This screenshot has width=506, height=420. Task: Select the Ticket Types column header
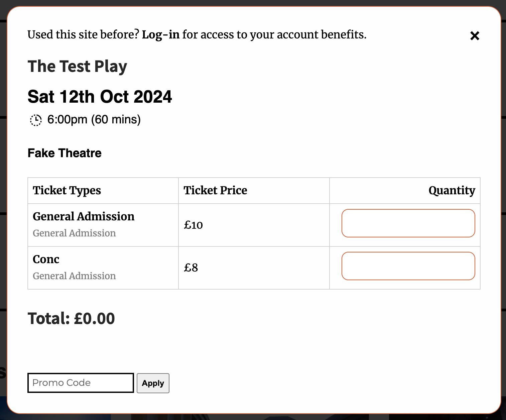67,190
